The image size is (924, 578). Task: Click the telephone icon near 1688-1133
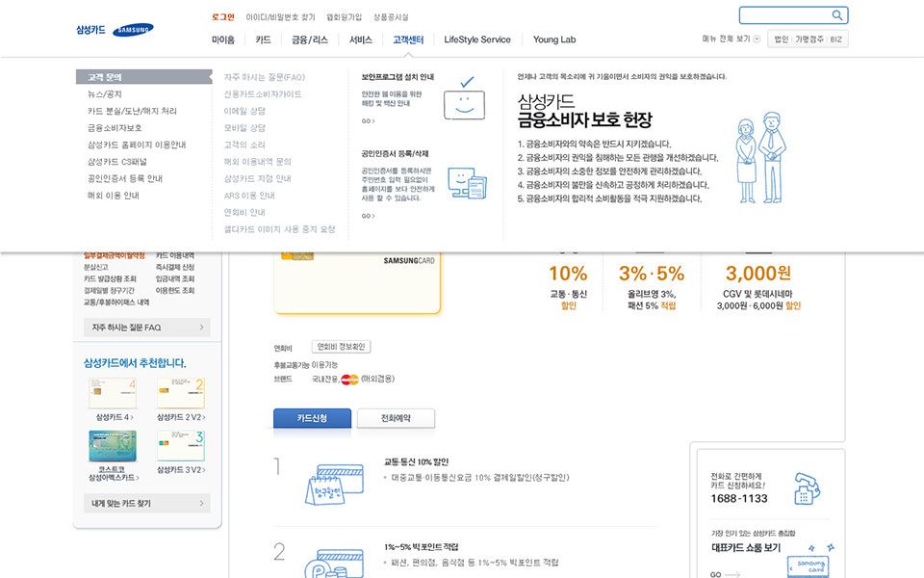(x=806, y=487)
